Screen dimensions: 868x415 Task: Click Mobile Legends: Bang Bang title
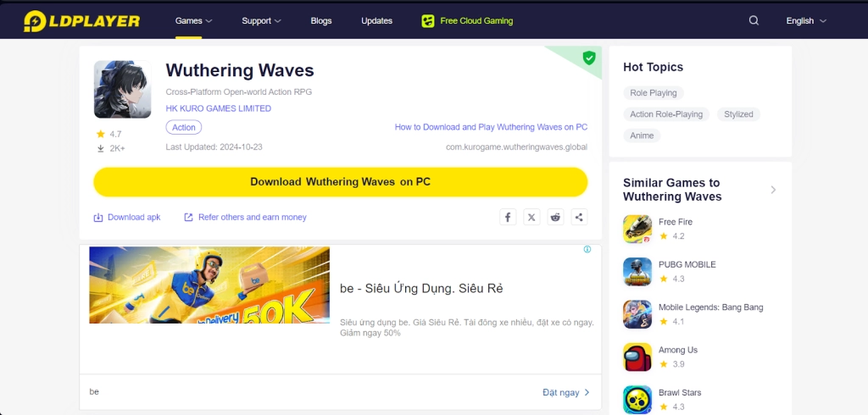click(x=711, y=307)
